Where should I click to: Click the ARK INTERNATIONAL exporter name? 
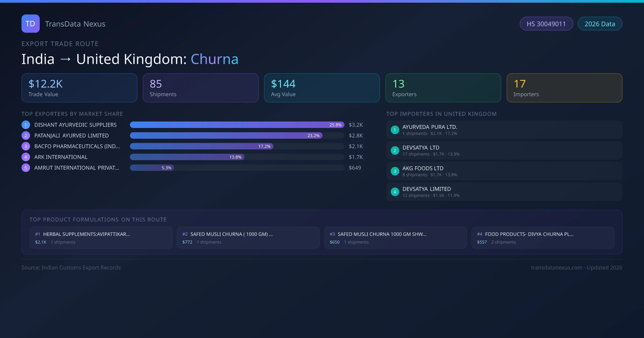click(x=61, y=157)
